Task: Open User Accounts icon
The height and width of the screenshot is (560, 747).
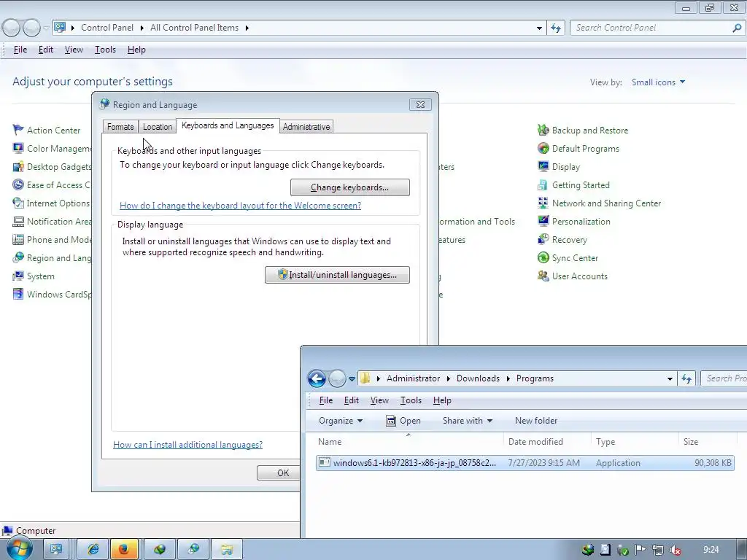Action: click(x=543, y=276)
